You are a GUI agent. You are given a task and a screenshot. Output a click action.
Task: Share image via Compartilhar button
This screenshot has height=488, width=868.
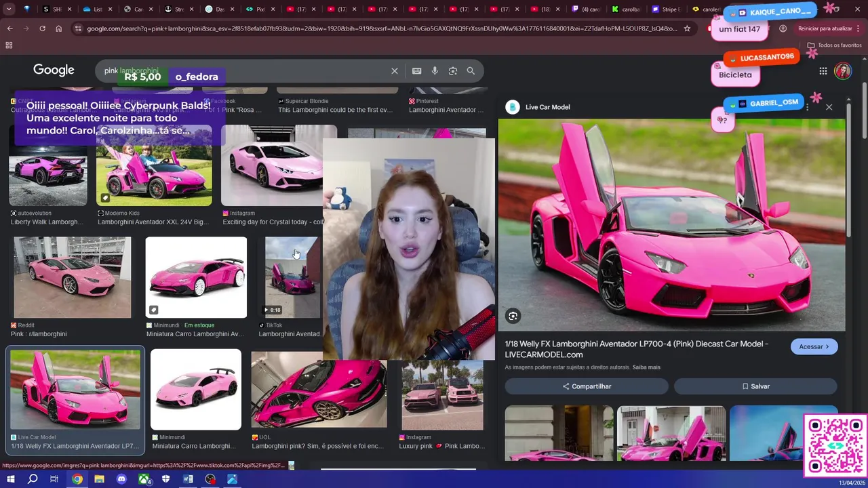pos(587,386)
